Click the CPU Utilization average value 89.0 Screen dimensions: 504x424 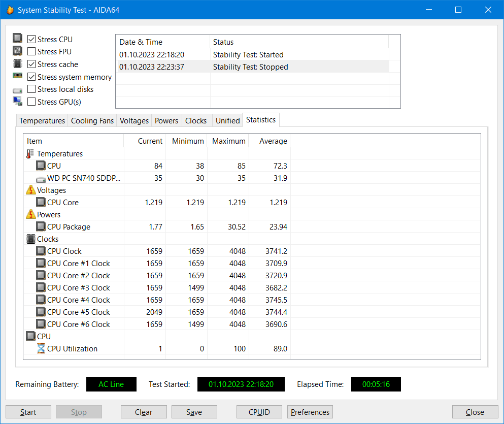[280, 349]
